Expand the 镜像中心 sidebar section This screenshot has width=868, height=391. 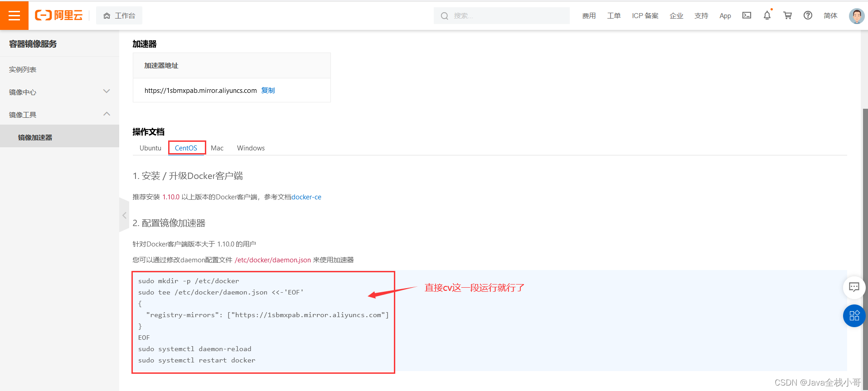tap(59, 92)
